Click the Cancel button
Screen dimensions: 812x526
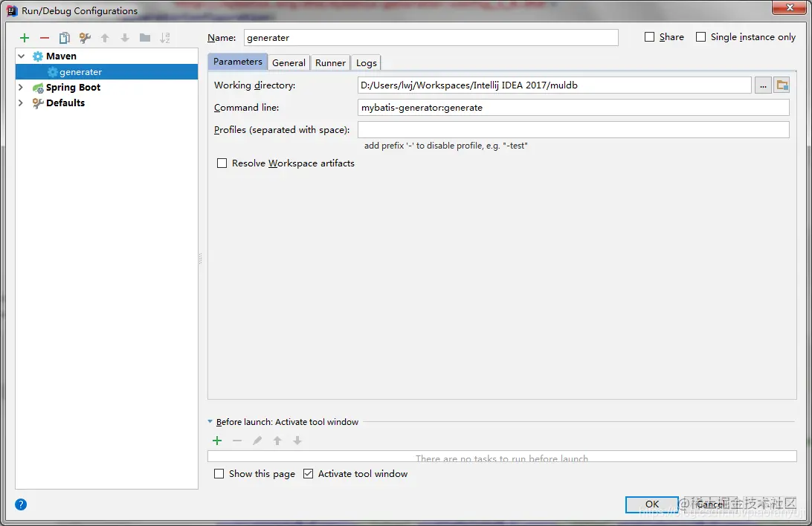pos(710,504)
